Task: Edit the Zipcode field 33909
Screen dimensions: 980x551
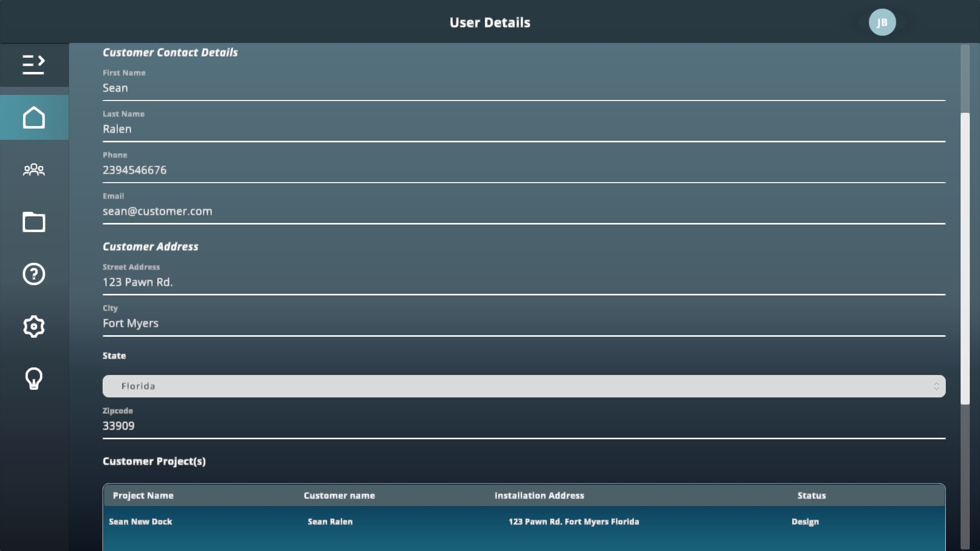Action: tap(524, 426)
